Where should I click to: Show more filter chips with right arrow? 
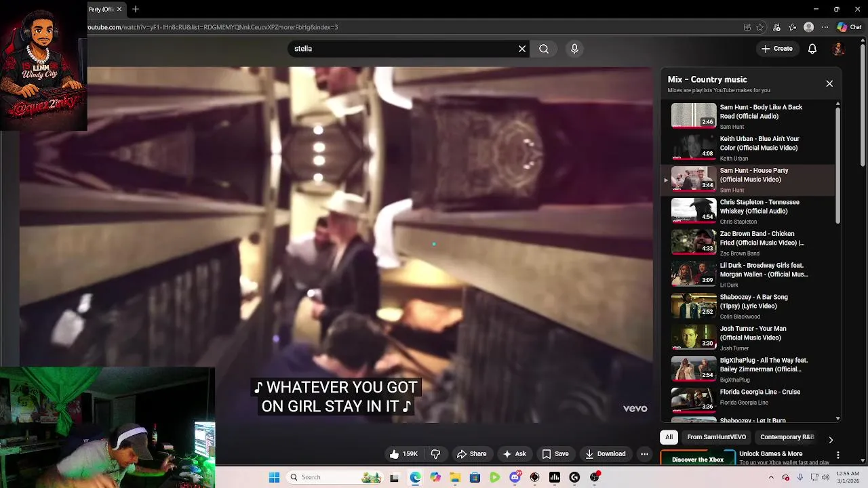click(x=831, y=440)
